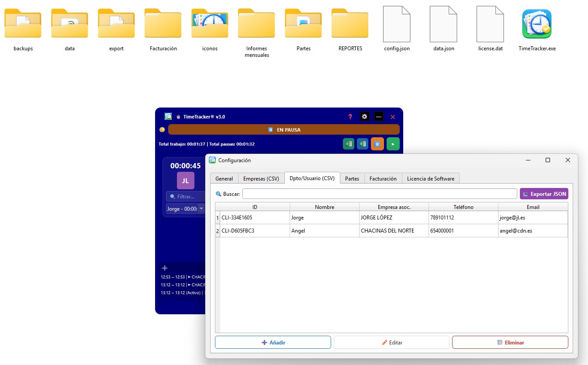Click the blue Excel export icon

point(362,144)
